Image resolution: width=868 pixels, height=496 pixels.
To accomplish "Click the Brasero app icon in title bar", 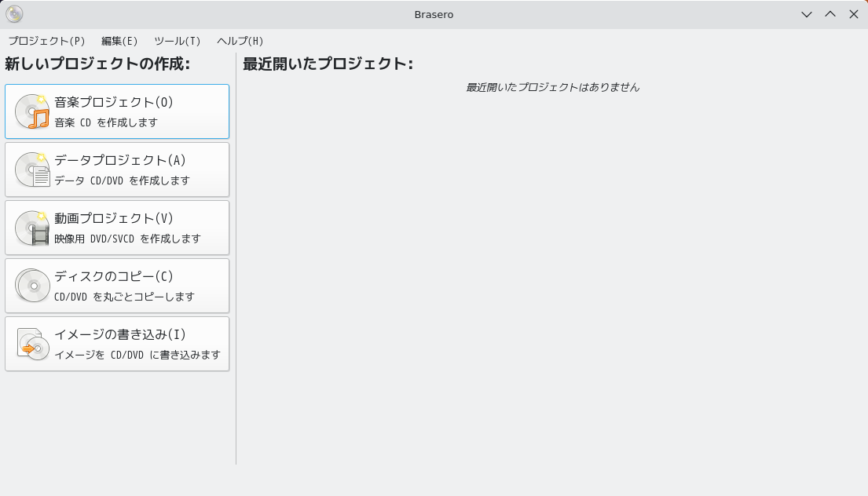I will point(14,14).
